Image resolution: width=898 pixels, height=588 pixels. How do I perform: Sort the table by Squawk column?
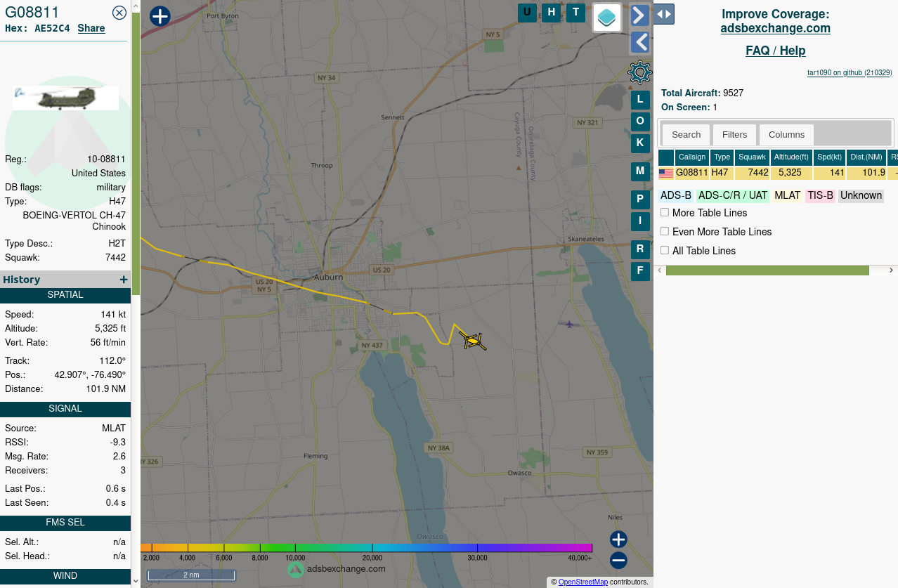752,157
